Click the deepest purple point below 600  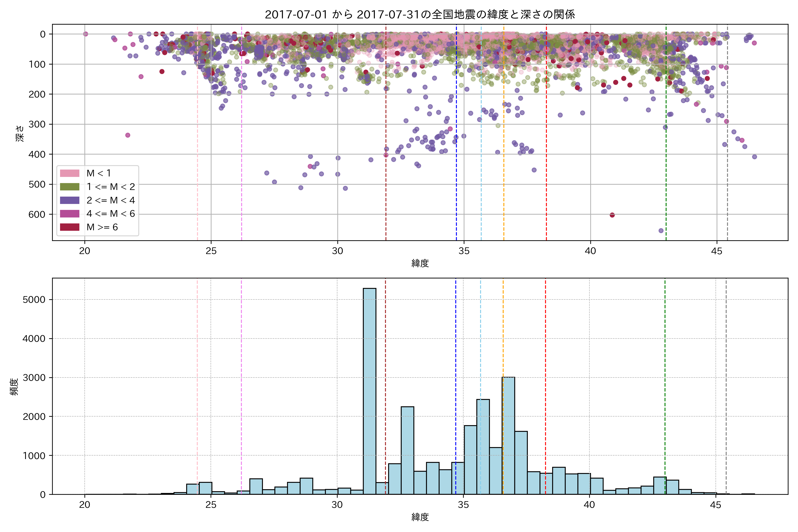pyautogui.click(x=661, y=231)
